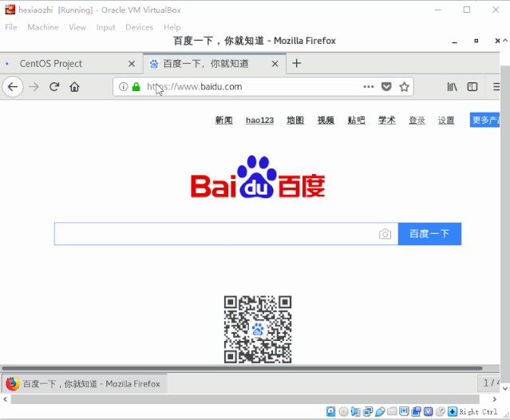Open the Firefox home page icon
The image size is (510, 420).
(x=74, y=87)
